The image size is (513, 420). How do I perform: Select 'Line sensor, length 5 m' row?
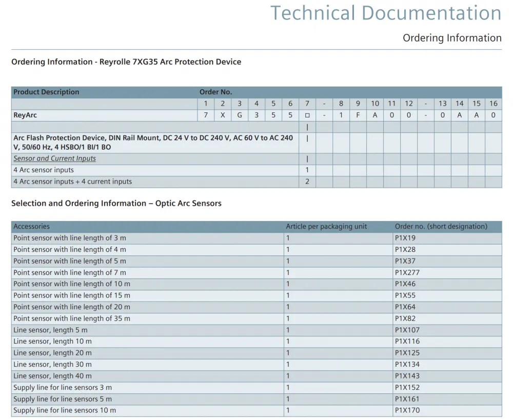pyautogui.click(x=256, y=330)
